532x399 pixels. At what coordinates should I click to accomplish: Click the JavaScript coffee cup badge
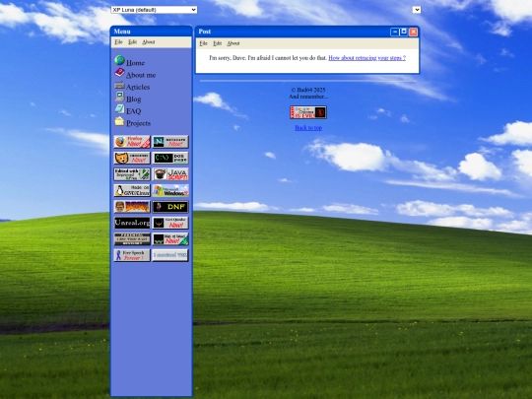click(x=170, y=174)
